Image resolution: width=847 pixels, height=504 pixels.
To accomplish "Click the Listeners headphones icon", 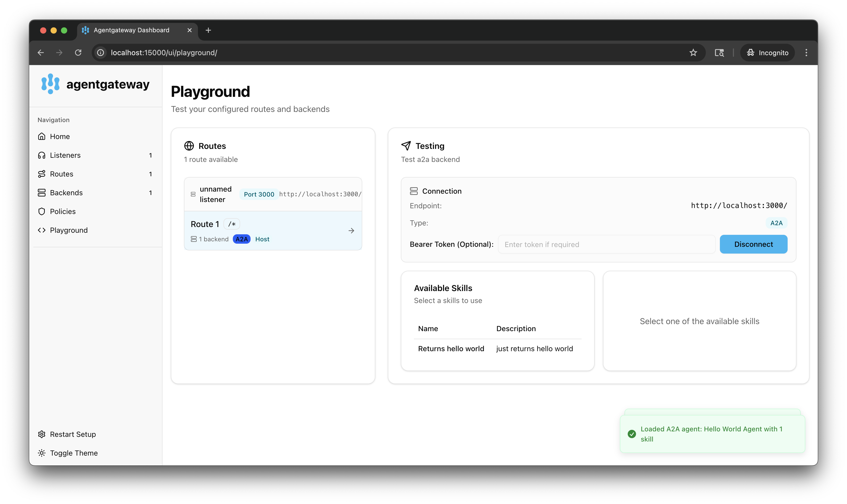I will pos(42,155).
